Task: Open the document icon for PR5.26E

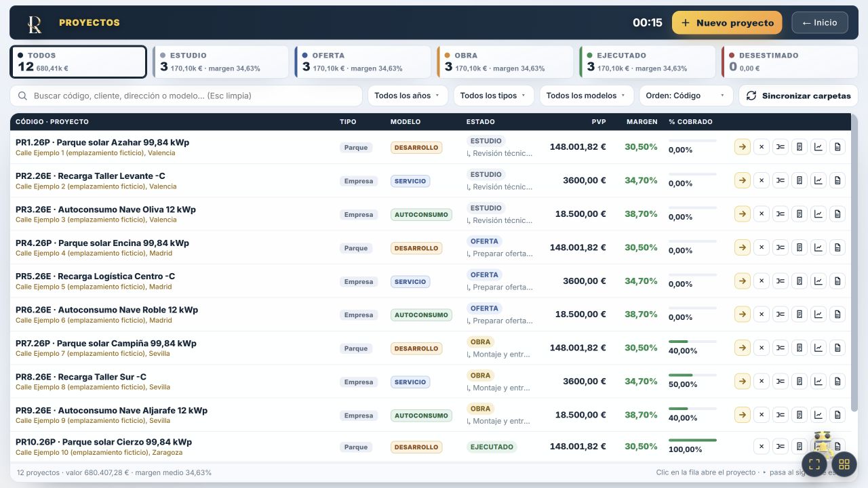Action: click(837, 281)
